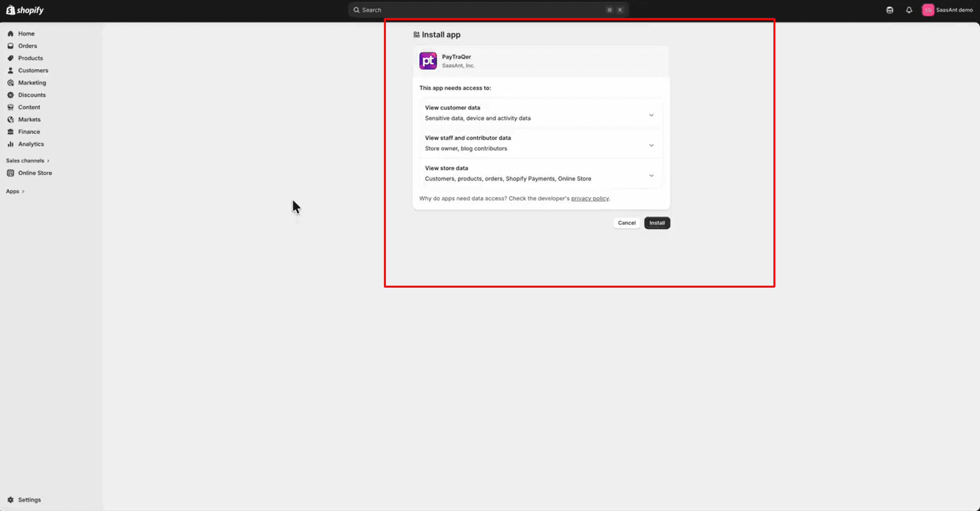Click the SaasAnt demo account name
This screenshot has height=511, width=980.
point(954,10)
